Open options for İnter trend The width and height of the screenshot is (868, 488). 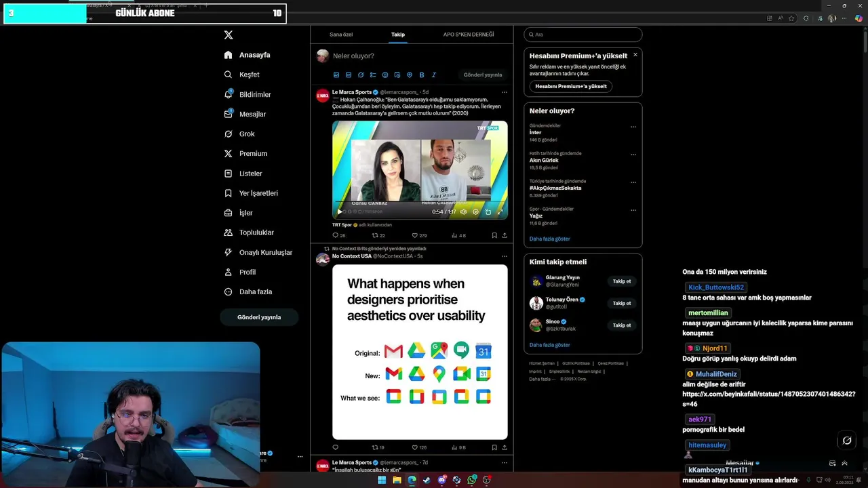tap(633, 127)
